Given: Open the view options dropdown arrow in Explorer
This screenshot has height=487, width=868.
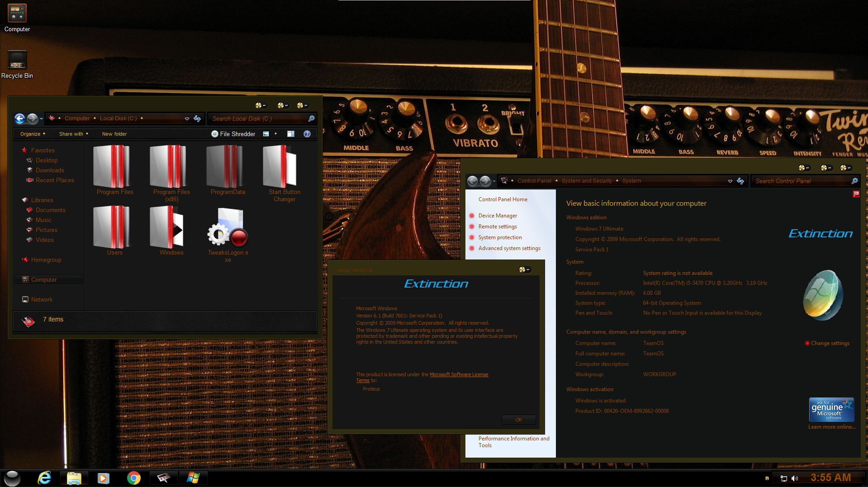Looking at the screenshot, I should coord(275,134).
